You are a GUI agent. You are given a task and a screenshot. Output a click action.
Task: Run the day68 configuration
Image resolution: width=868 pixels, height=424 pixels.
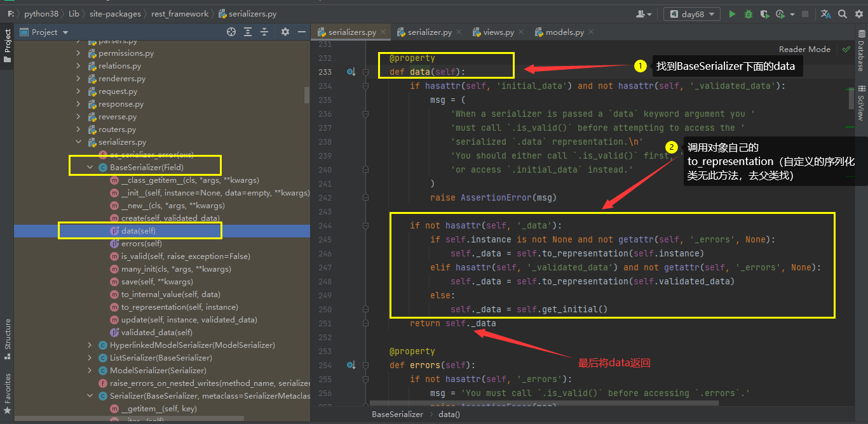732,13
